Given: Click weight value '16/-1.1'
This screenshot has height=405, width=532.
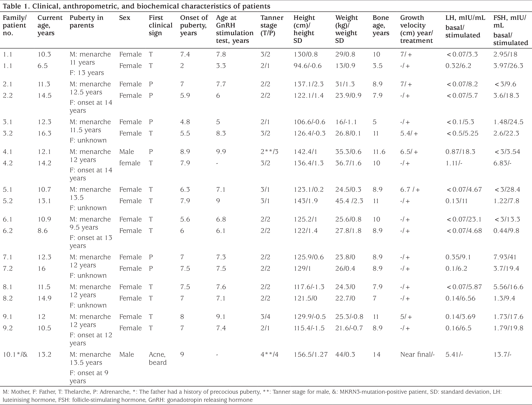Looking at the screenshot, I should coord(346,122).
